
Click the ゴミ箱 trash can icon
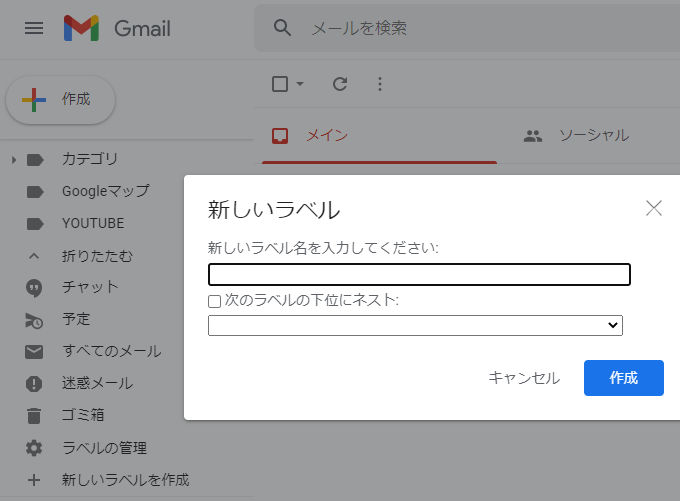click(34, 416)
